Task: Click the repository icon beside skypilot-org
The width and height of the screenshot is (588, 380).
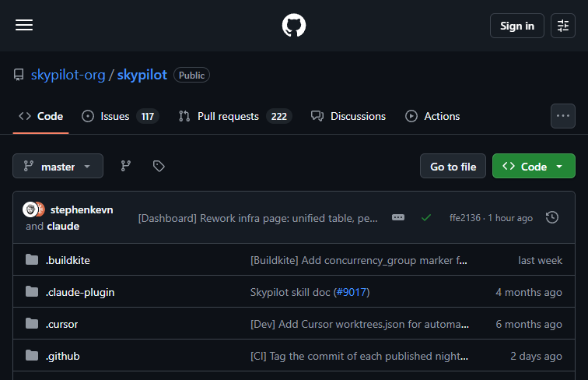Action: click(19, 75)
